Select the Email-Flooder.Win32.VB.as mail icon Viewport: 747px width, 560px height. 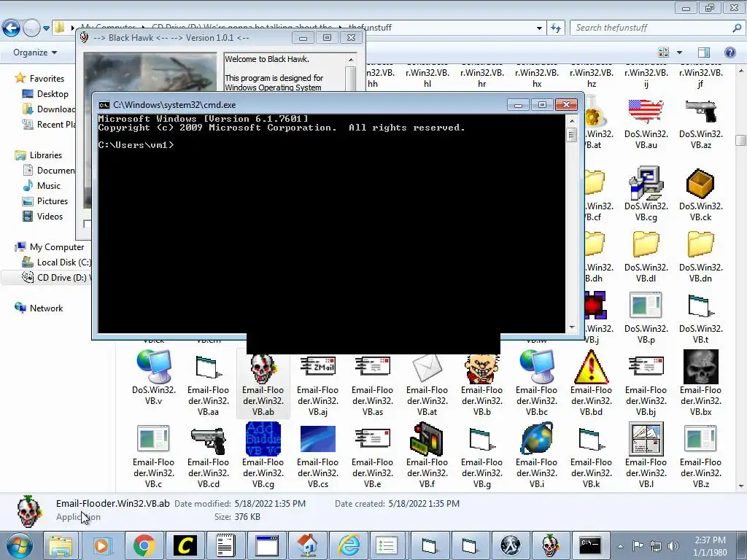[373, 367]
